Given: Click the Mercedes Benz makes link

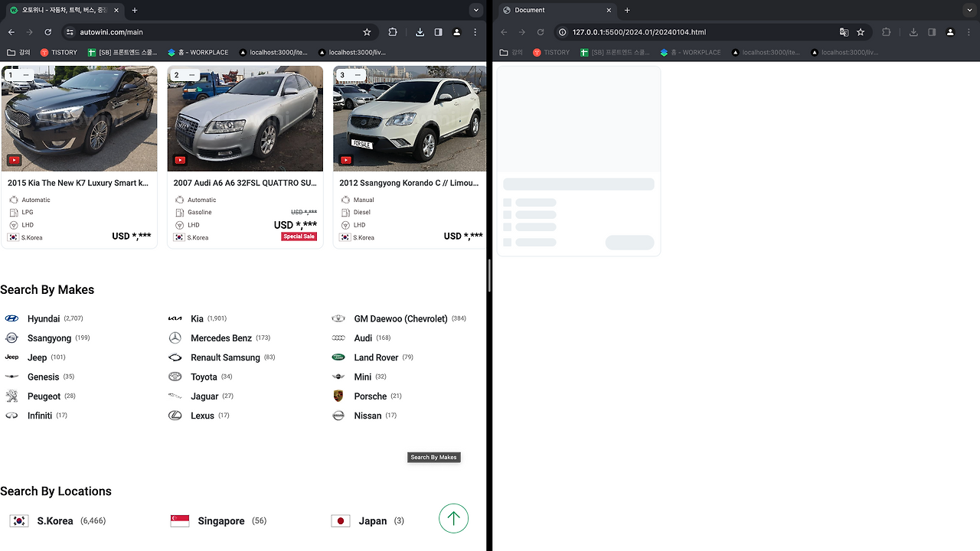Looking at the screenshot, I should (221, 337).
